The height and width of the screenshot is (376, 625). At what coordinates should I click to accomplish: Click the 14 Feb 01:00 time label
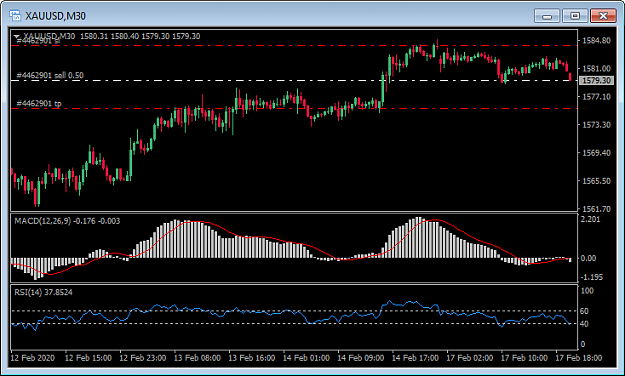[x=306, y=358]
